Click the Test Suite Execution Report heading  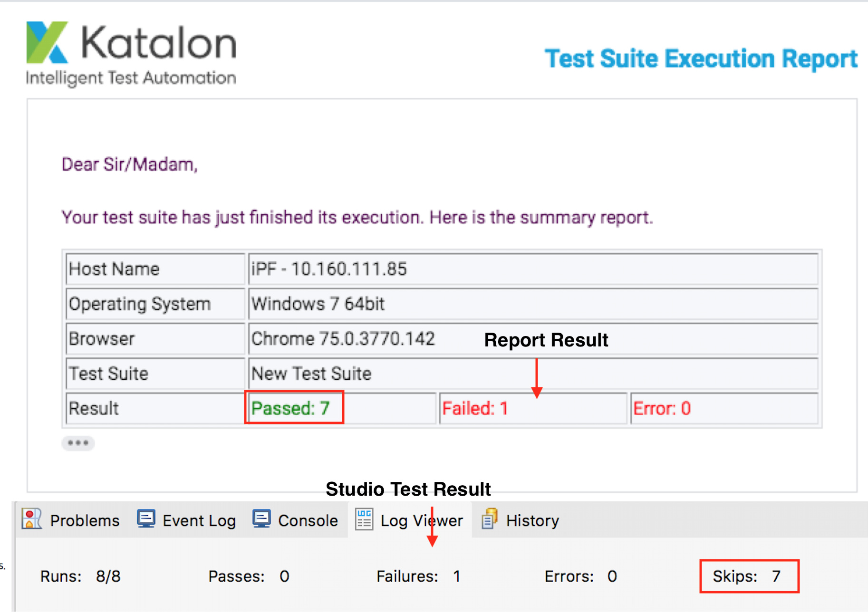[x=701, y=59]
